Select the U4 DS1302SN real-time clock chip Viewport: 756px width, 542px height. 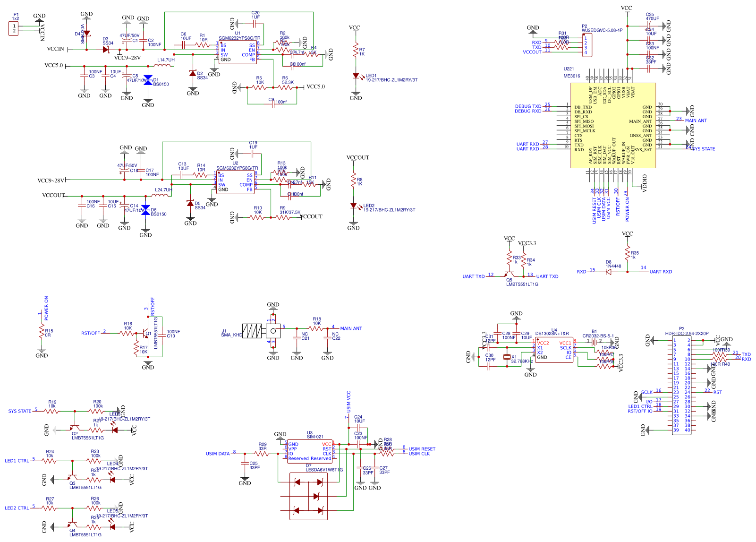click(x=554, y=350)
